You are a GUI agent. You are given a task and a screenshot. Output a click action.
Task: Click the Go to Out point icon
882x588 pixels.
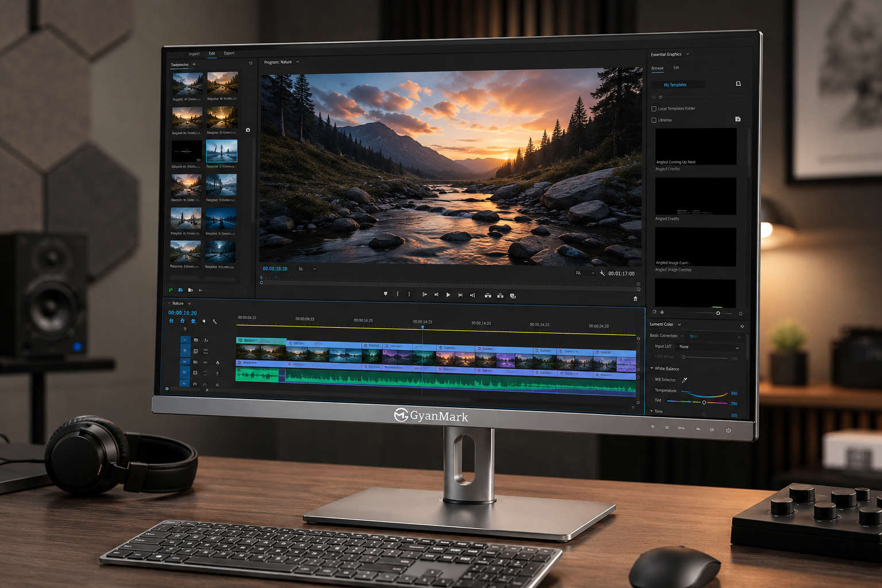point(472,295)
